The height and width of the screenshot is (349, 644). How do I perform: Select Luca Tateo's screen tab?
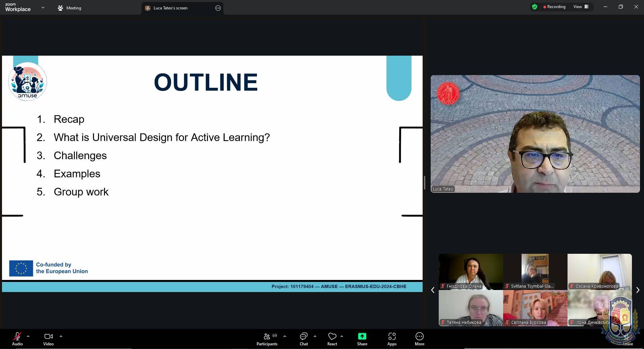pos(170,8)
